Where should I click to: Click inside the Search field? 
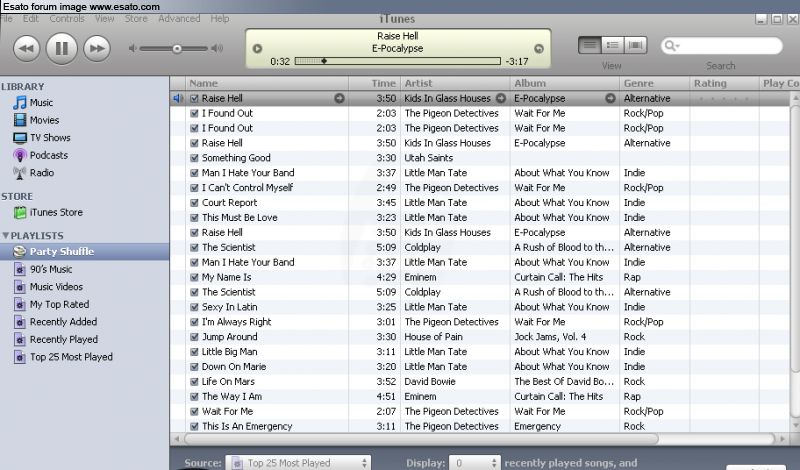pos(721,46)
